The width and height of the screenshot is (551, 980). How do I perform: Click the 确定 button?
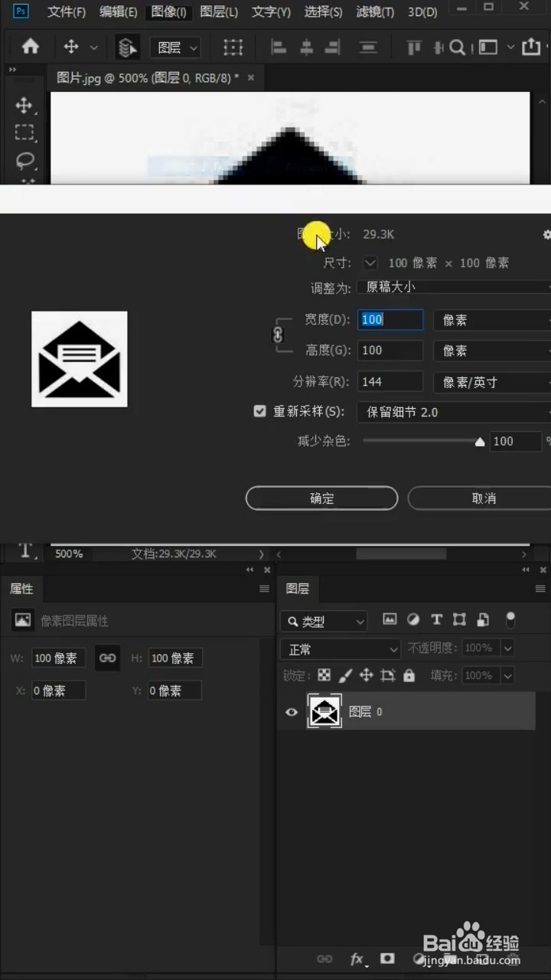(x=321, y=498)
